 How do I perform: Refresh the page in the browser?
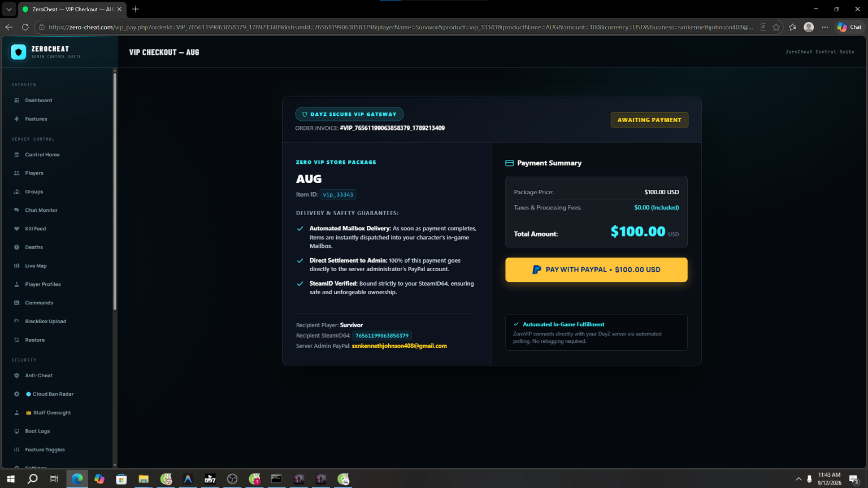(25, 27)
